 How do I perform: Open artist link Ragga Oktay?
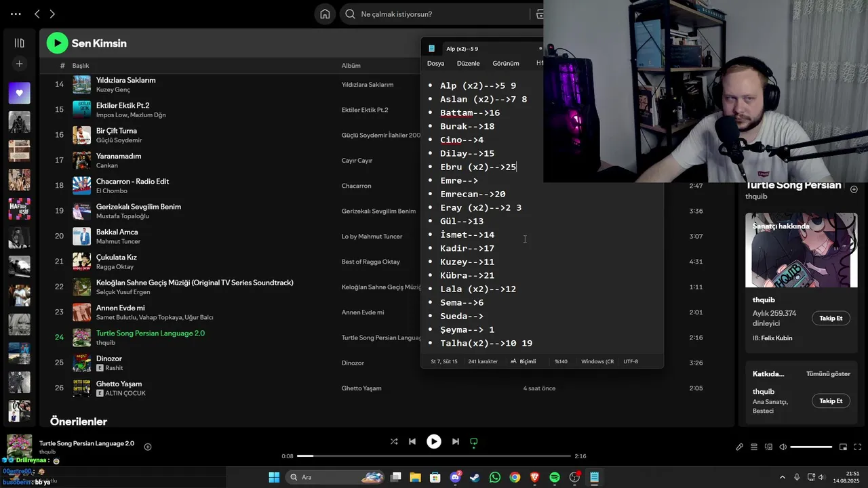(115, 267)
